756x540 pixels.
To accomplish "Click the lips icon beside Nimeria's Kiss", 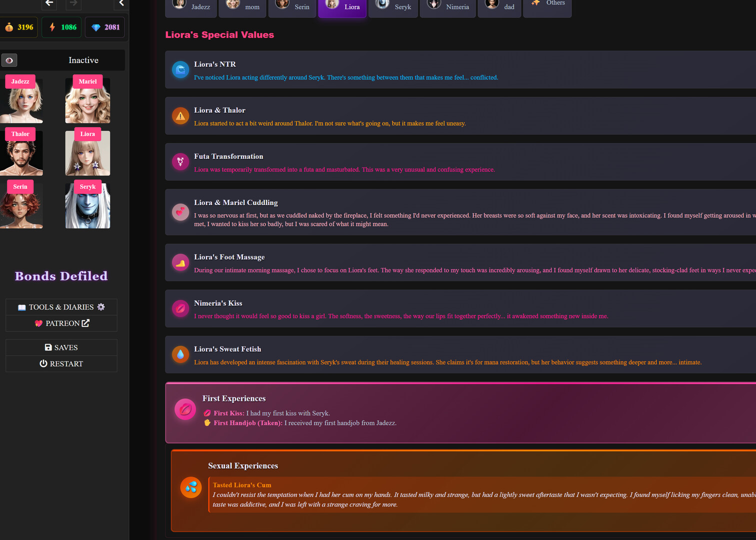I will 180,308.
